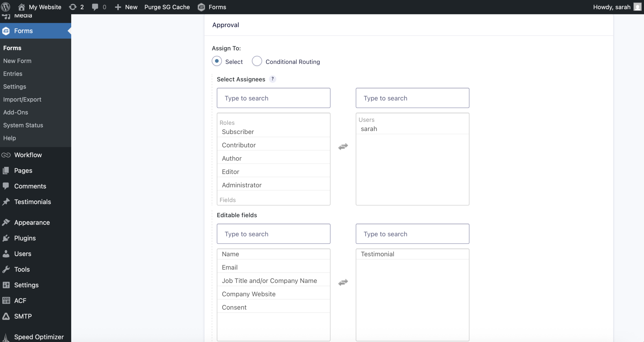Click the WordPress logo in the admin bar
644x342 pixels.
(x=6, y=7)
